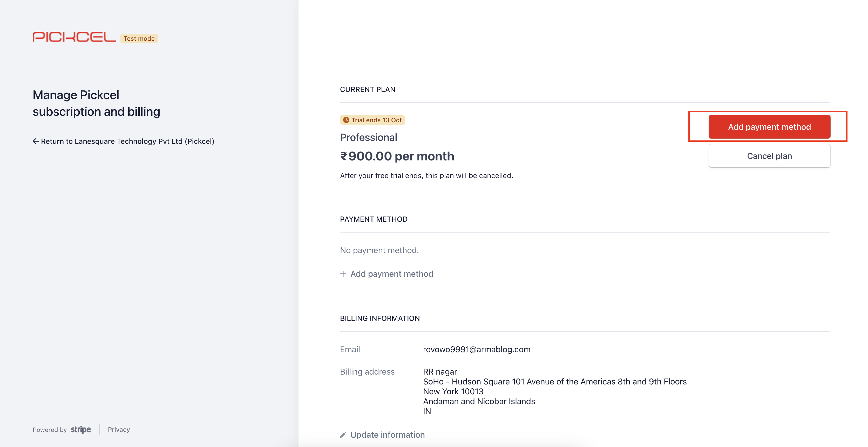Image resolution: width=868 pixels, height=447 pixels.
Task: Click the grey Add payment method link text
Action: pyautogui.click(x=391, y=274)
